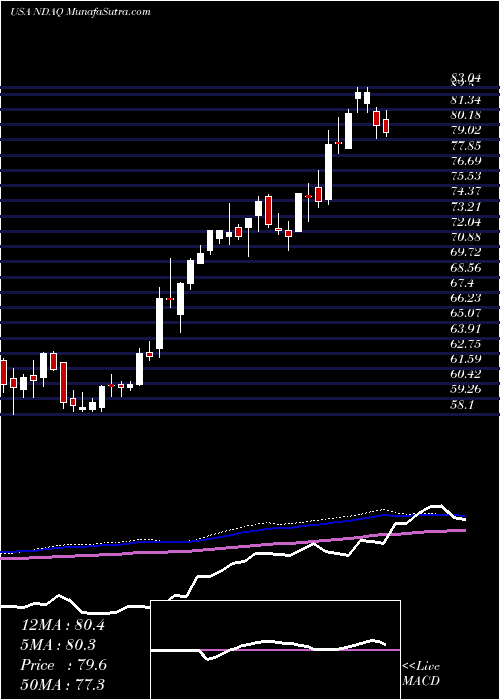Click the '12MA : 80.4' readout

tap(63, 625)
